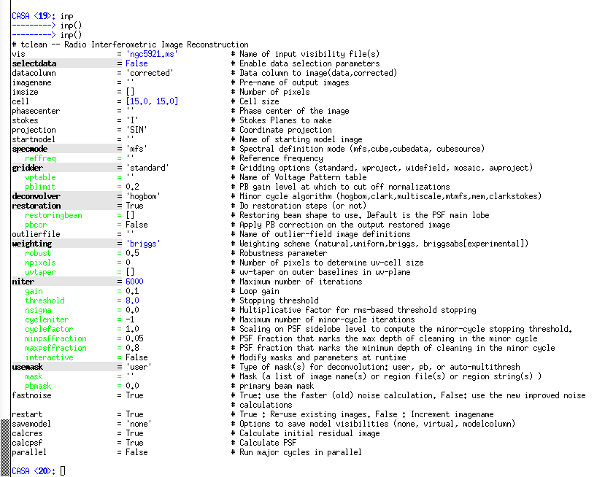Click the restart value True
Viewport: 605px width, 477px height.
click(x=134, y=414)
